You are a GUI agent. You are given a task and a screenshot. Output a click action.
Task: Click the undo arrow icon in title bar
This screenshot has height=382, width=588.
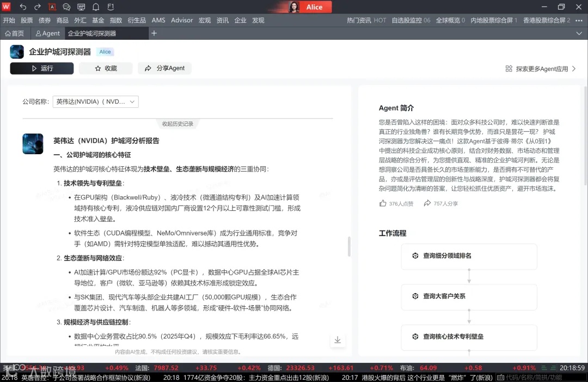click(23, 7)
